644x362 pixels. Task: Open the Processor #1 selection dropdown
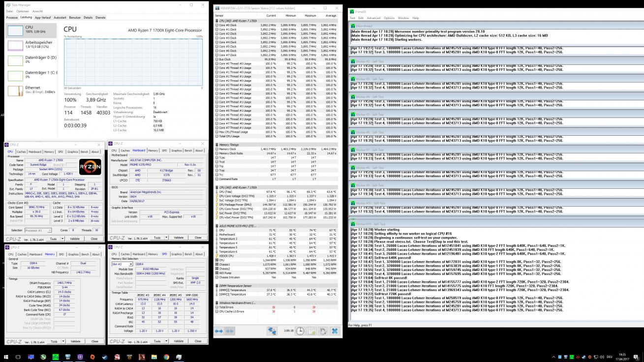(x=49, y=230)
